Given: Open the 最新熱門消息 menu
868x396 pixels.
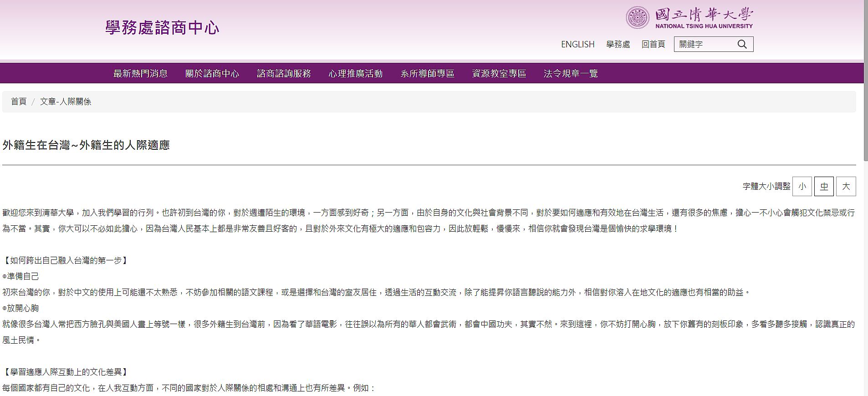Looking at the screenshot, I should [x=140, y=73].
